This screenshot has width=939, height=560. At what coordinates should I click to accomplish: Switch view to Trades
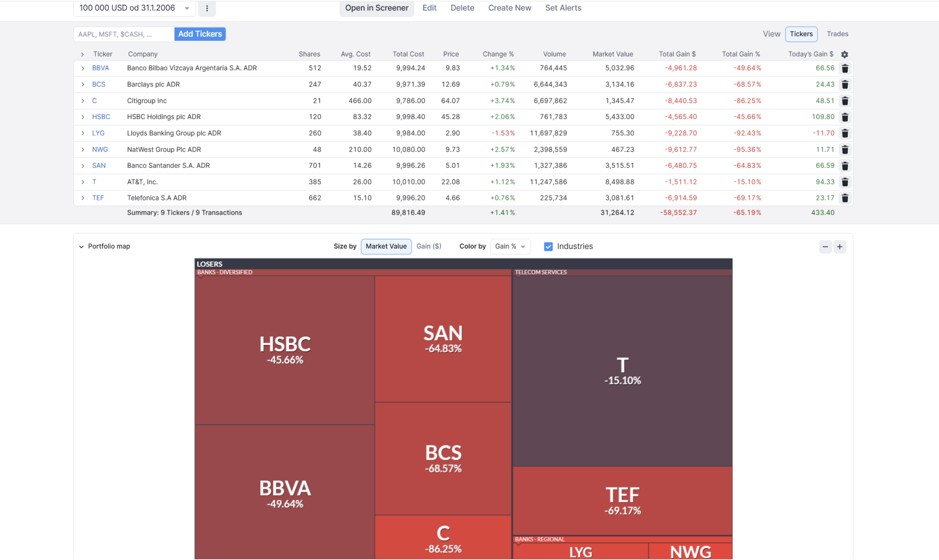[837, 34]
